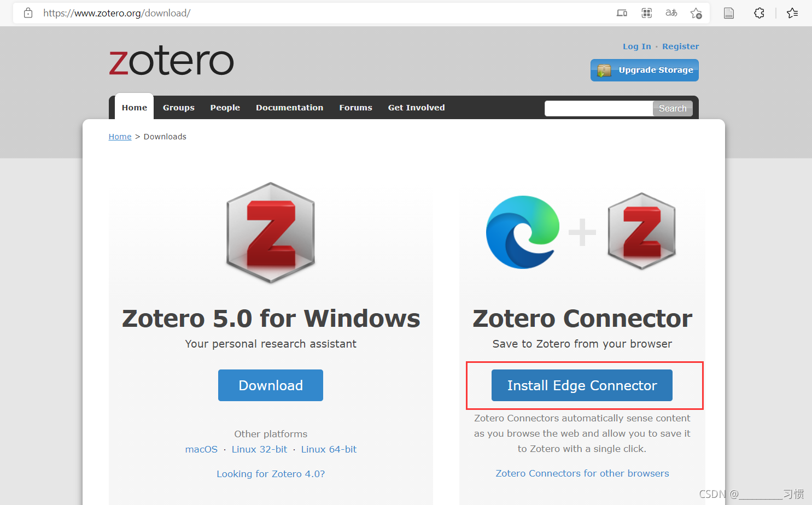Click the 'Other platforms' label
This screenshot has height=505, width=812.
[271, 434]
